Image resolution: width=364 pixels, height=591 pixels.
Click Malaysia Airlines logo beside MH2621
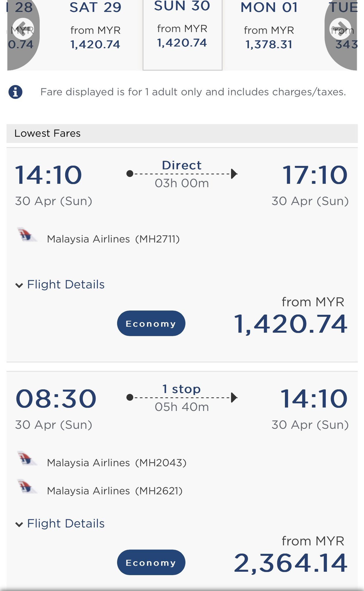(27, 487)
